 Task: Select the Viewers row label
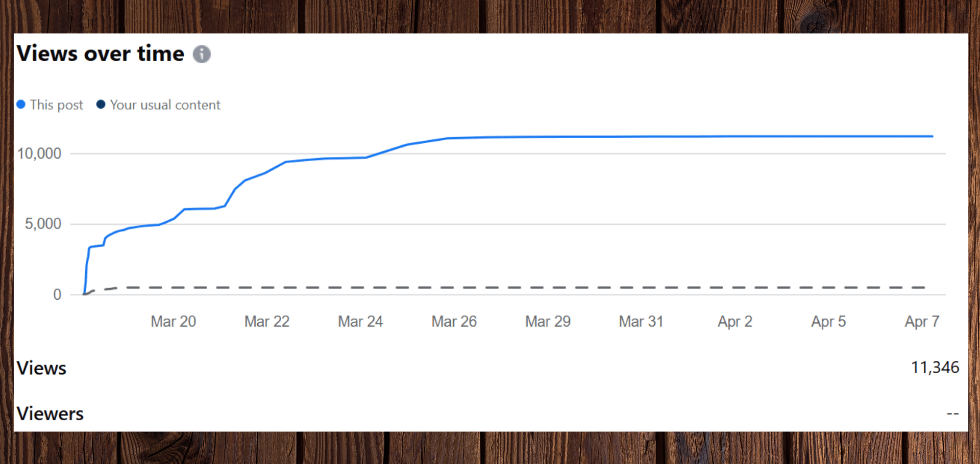[x=50, y=414]
